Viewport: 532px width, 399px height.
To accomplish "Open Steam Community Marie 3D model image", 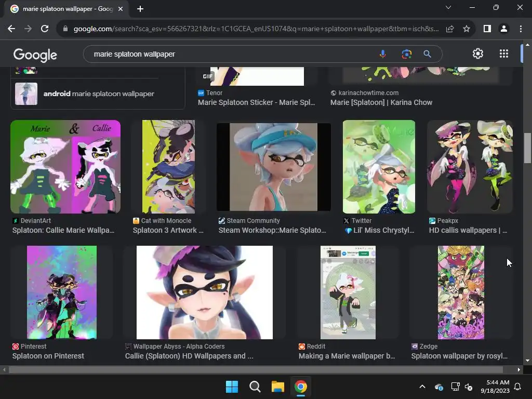I will [273, 167].
